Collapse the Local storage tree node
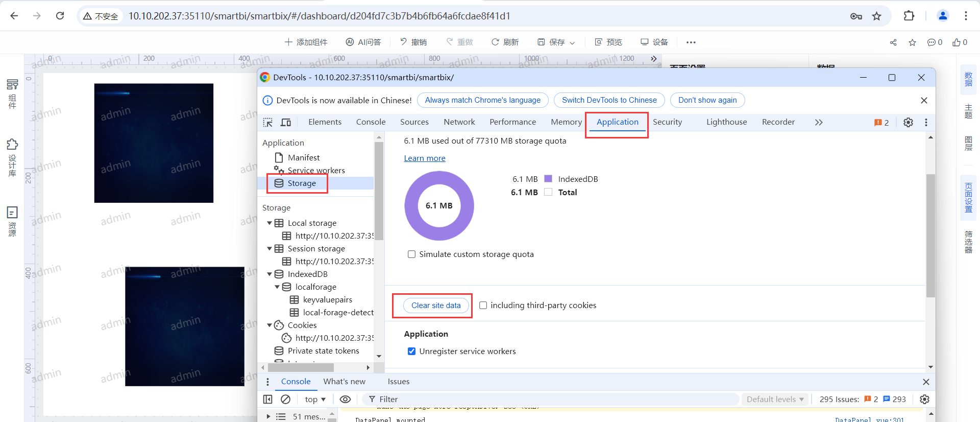The width and height of the screenshot is (980, 422). point(269,223)
